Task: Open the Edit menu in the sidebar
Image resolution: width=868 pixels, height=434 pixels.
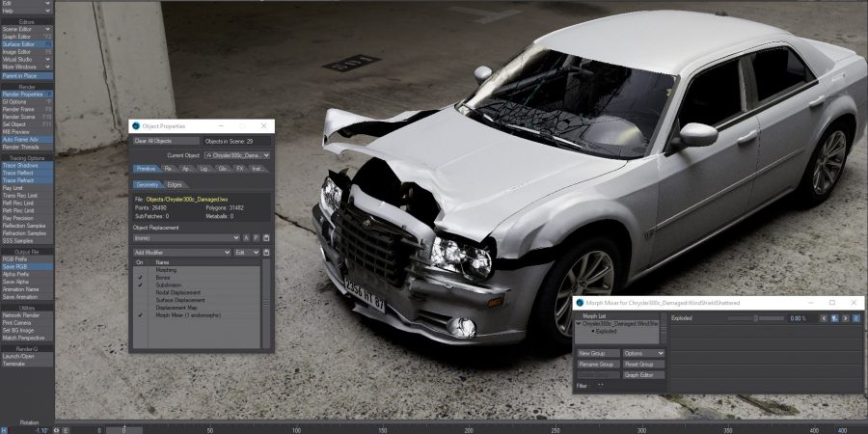Action: [27, 3]
